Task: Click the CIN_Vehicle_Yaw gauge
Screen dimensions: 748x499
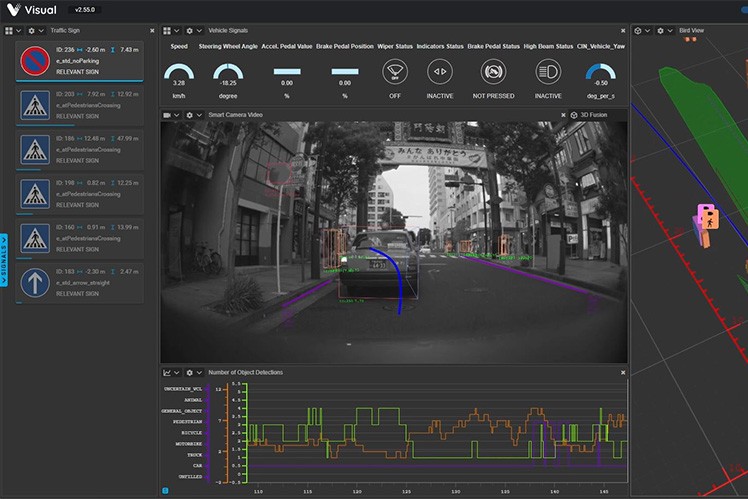Action: coord(601,72)
